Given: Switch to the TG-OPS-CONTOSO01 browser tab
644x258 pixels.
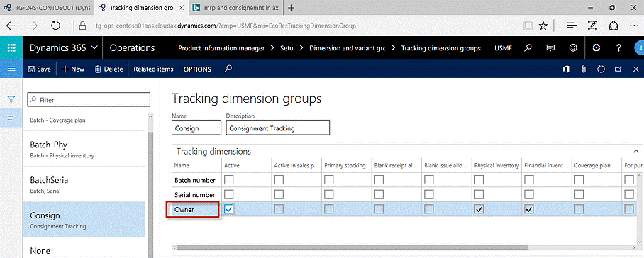Looking at the screenshot, I should (x=47, y=7).
